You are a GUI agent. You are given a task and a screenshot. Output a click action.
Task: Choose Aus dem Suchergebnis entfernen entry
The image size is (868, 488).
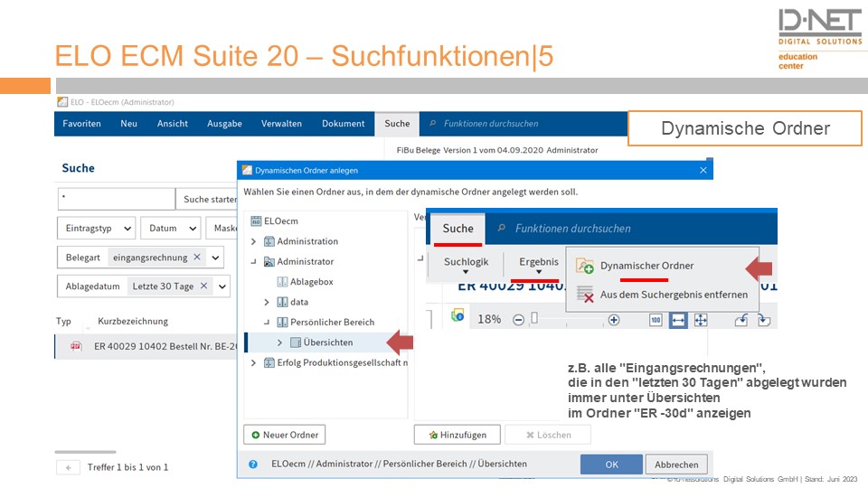pos(662,295)
